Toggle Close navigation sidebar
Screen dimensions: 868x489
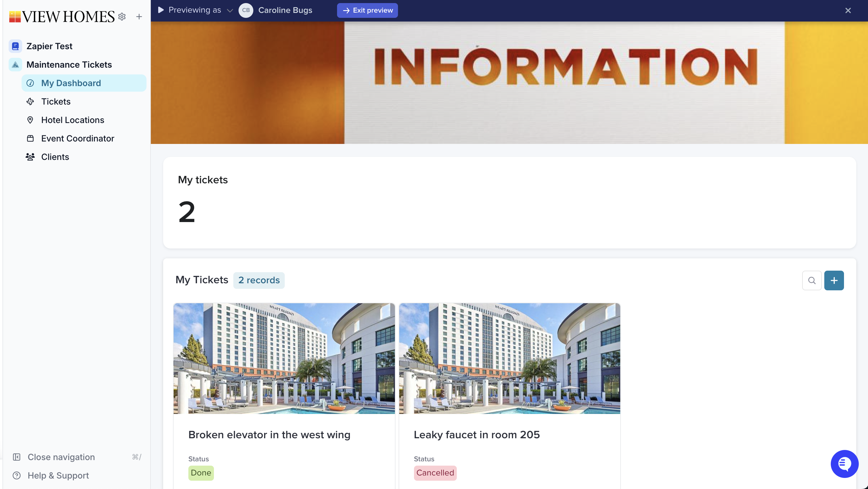point(61,457)
